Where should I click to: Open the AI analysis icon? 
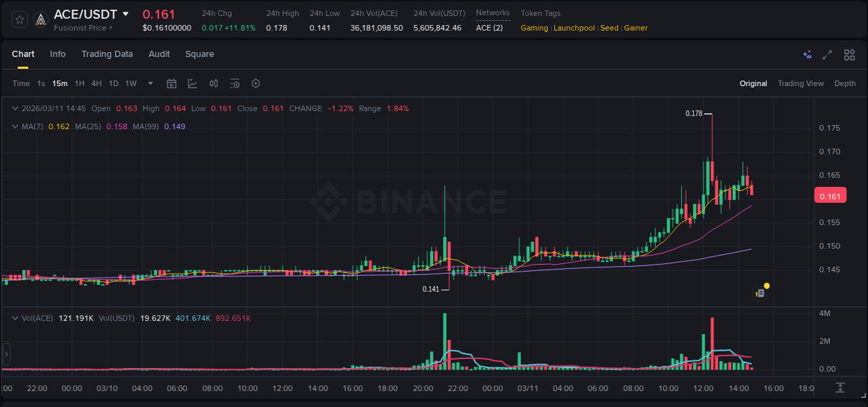click(807, 54)
